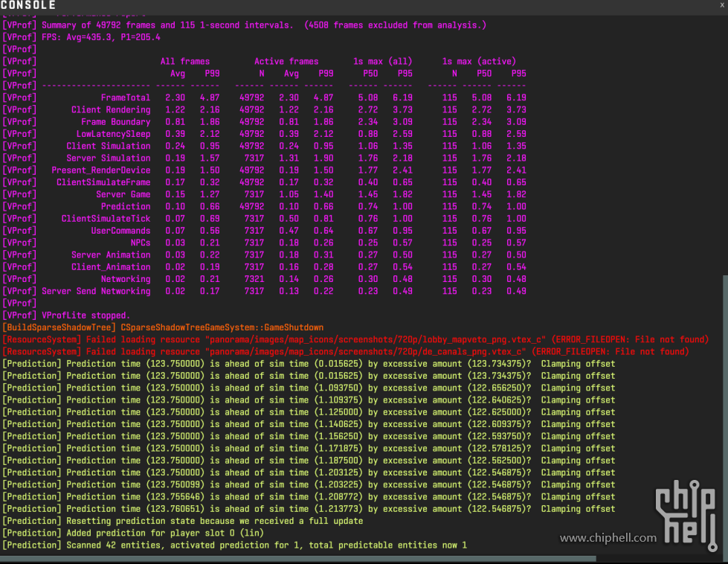
Task: Click the FPS Avg=435.3 summary line
Action: (x=100, y=37)
